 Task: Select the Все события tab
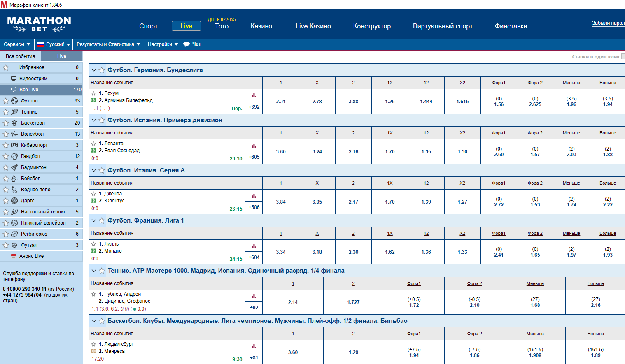(21, 56)
